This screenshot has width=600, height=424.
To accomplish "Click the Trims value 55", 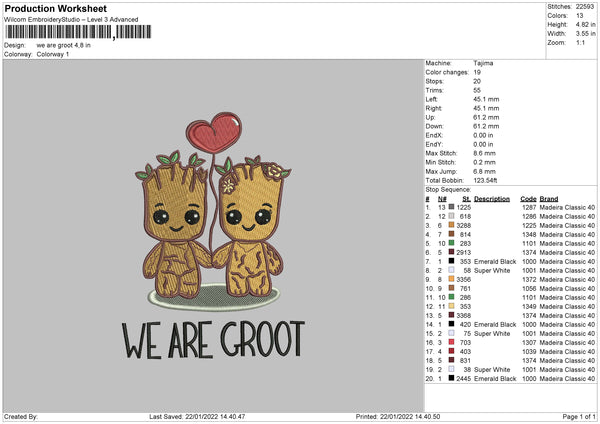I will pyautogui.click(x=477, y=90).
